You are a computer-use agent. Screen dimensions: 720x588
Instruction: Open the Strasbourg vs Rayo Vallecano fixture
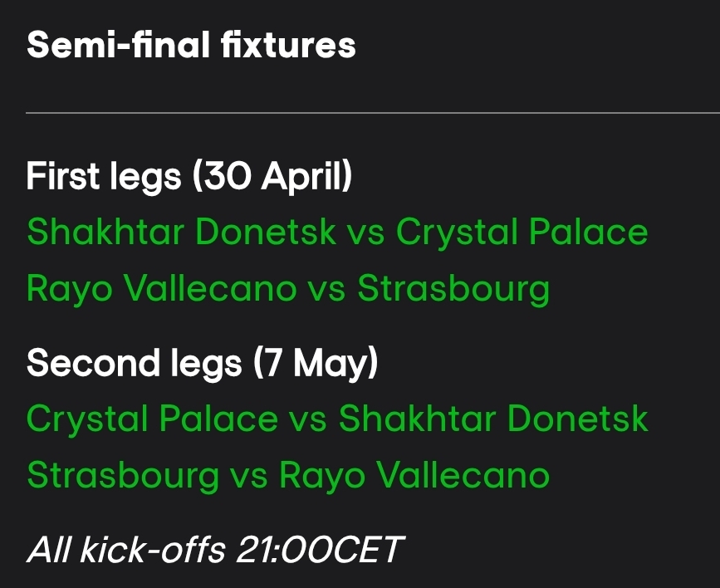(x=287, y=476)
